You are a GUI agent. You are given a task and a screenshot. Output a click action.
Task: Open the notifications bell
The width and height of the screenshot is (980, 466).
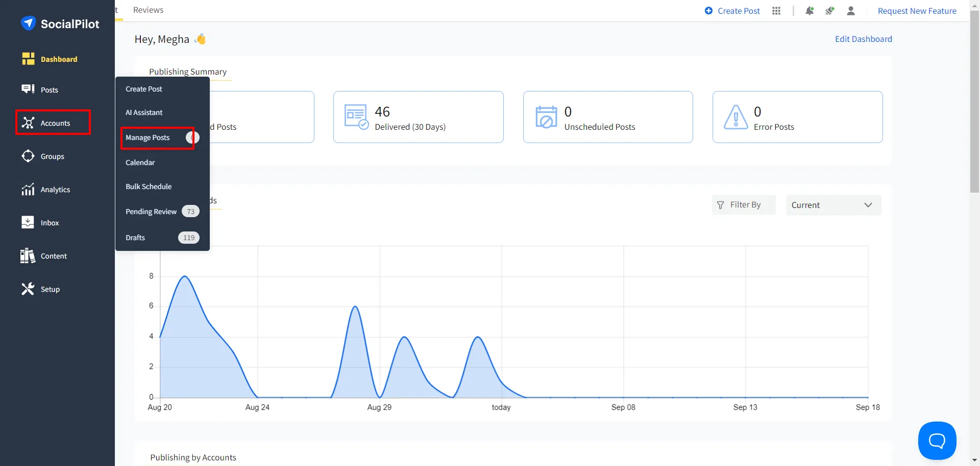tap(810, 11)
